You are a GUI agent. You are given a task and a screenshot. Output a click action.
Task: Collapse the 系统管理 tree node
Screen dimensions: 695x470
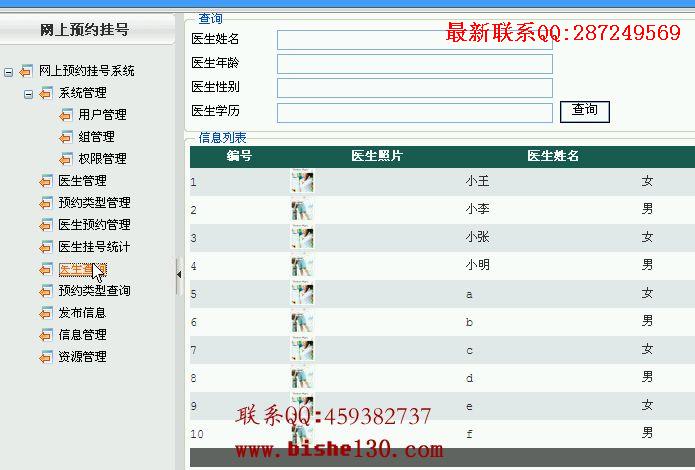28,94
